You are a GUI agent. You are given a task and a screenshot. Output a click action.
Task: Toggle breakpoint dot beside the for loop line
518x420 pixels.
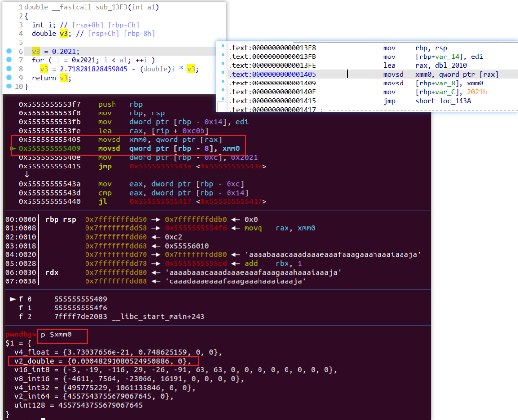coord(9,60)
